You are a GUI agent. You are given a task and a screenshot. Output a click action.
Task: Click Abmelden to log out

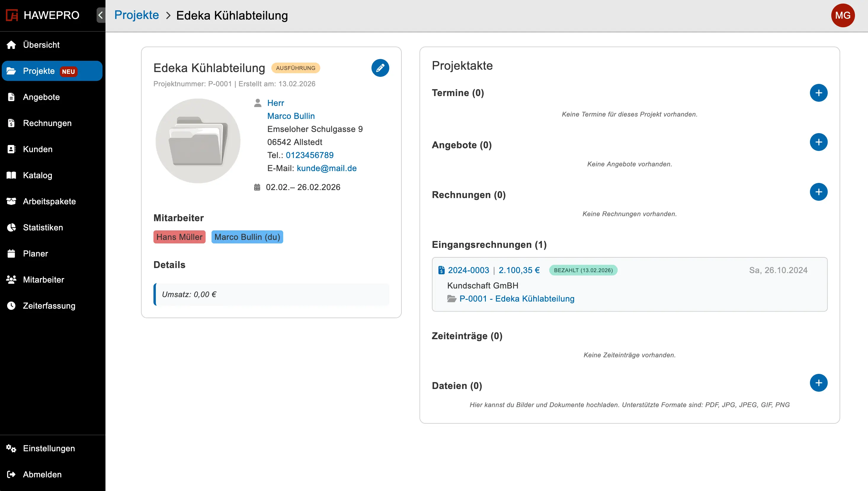point(42,474)
